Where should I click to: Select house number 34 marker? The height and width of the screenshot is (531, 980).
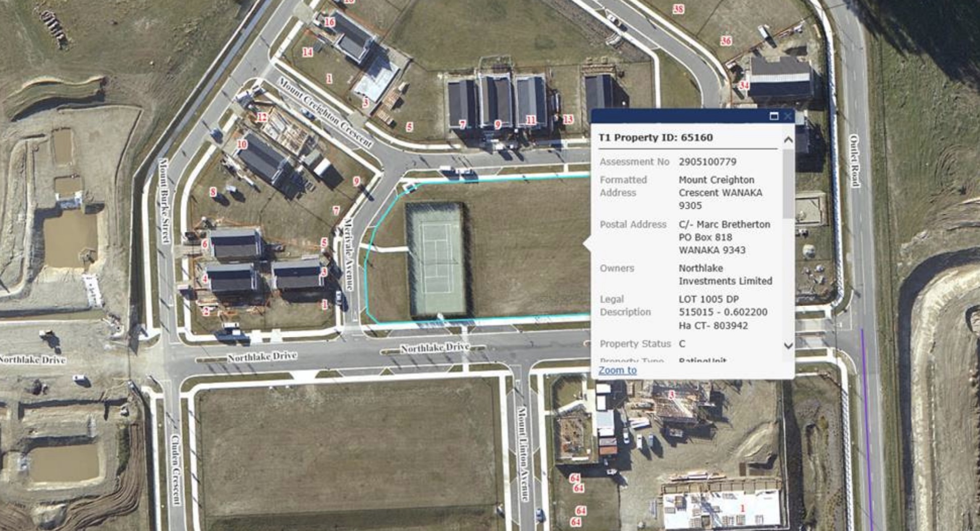pyautogui.click(x=744, y=85)
